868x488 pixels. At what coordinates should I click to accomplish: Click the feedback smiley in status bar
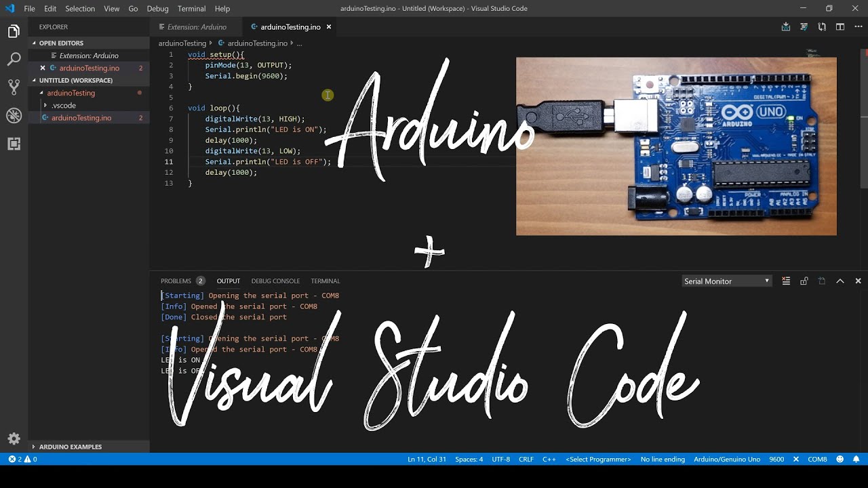840,459
